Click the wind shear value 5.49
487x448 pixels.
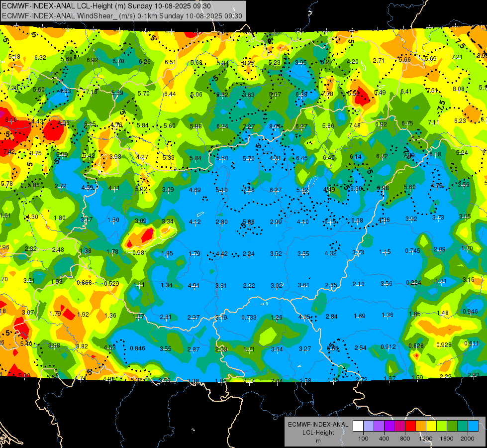380,92
